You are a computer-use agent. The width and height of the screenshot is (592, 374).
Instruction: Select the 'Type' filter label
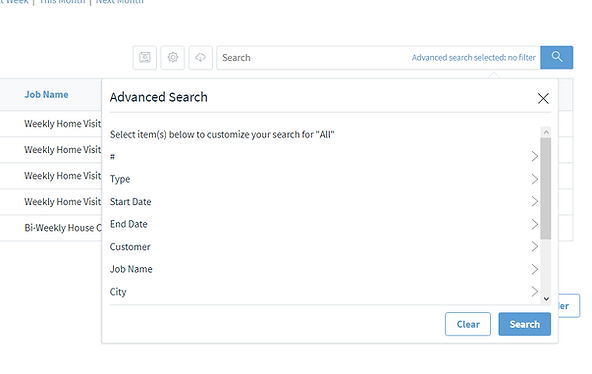coord(120,179)
